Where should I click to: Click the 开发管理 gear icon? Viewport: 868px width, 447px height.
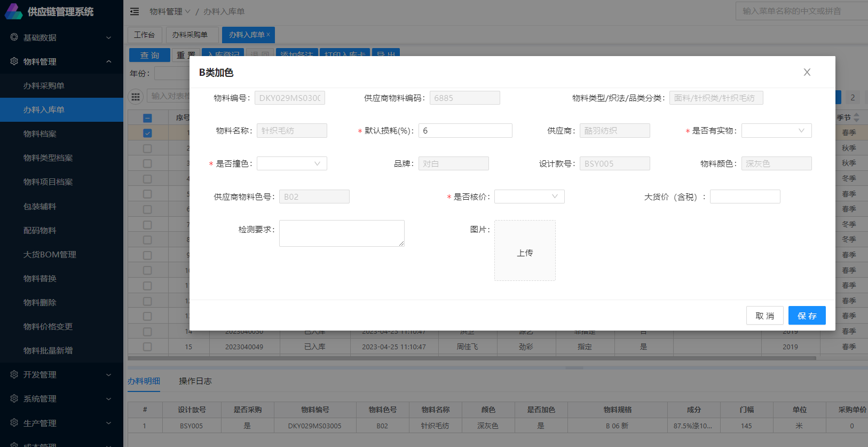14,374
